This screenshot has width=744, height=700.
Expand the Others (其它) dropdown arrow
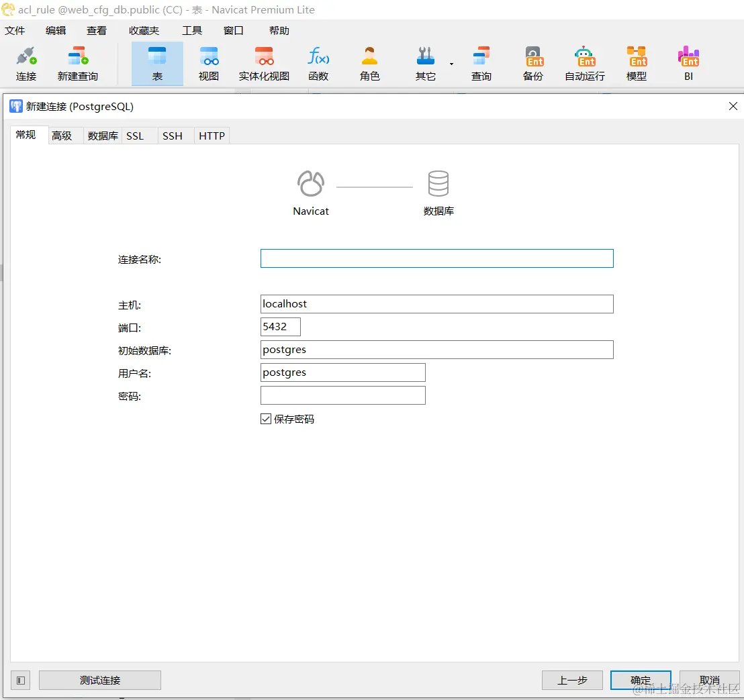[451, 64]
